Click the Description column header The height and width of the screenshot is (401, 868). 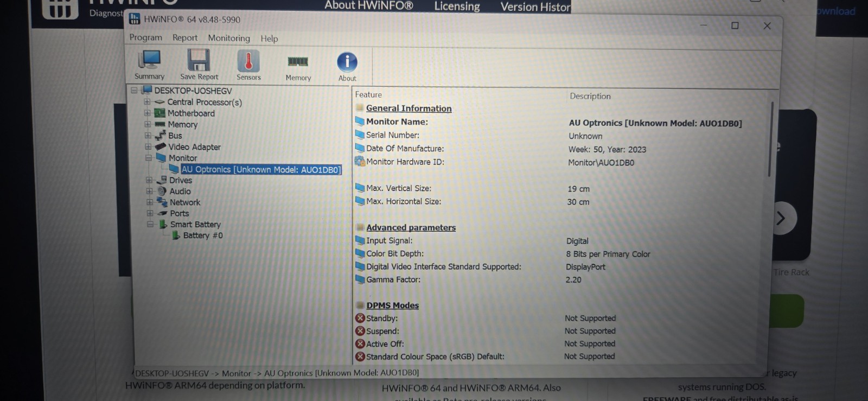pos(590,96)
